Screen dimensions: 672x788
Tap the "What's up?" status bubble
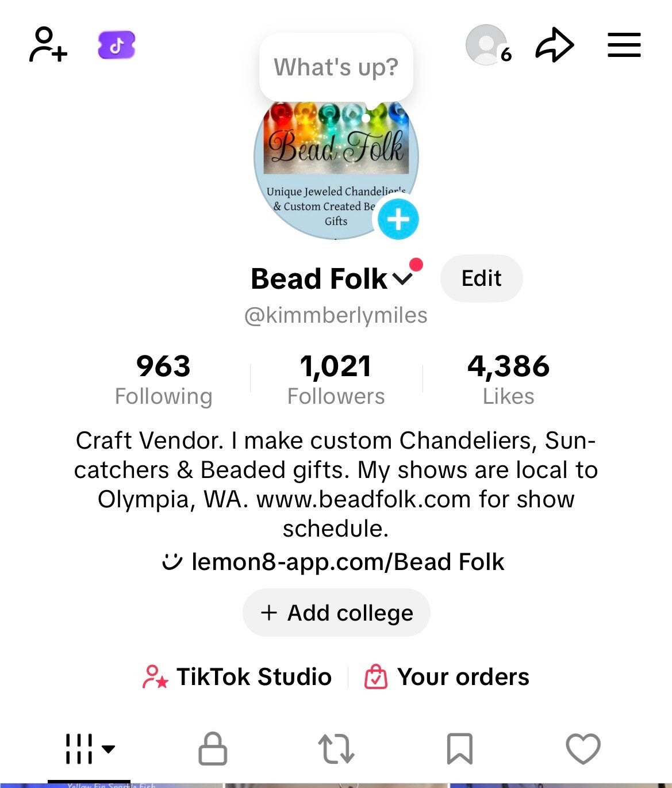[x=336, y=67]
